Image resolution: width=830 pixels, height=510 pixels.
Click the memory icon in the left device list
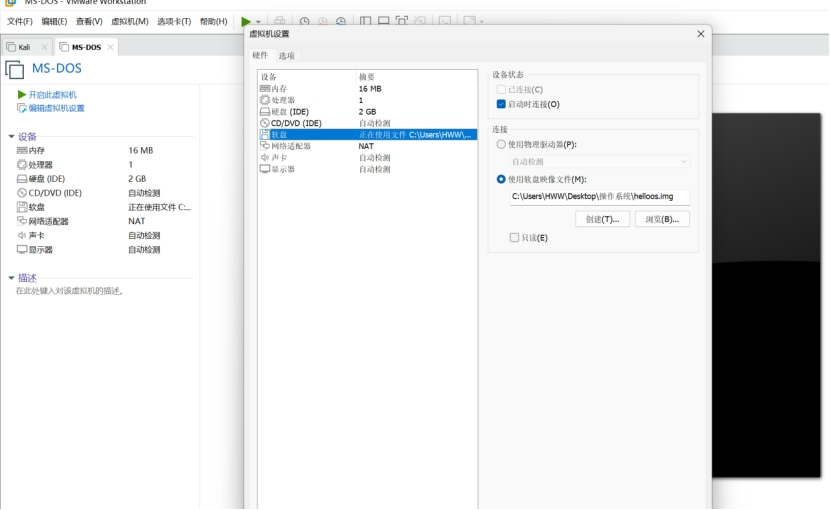22,150
